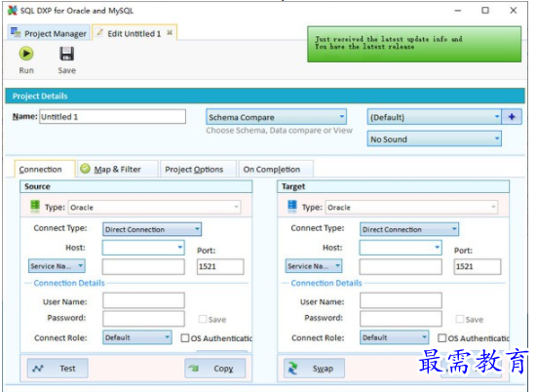Open Target Connect Role dropdown
The image size is (537, 392).
point(394,337)
